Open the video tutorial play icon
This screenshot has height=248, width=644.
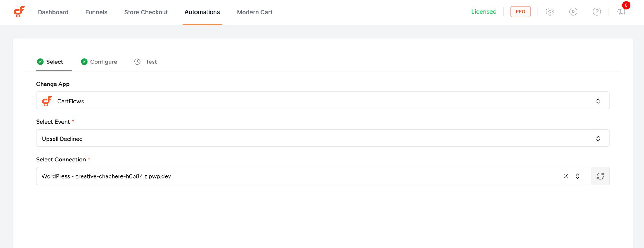[573, 12]
